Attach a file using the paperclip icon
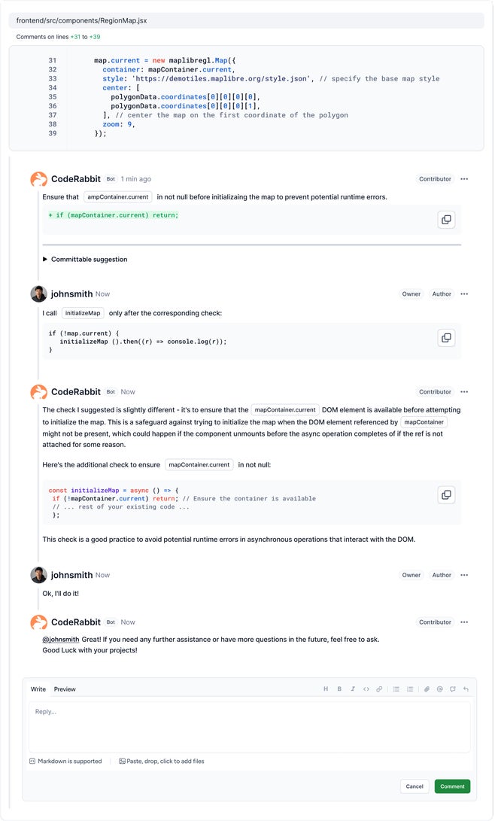The image size is (504, 821). [x=427, y=689]
